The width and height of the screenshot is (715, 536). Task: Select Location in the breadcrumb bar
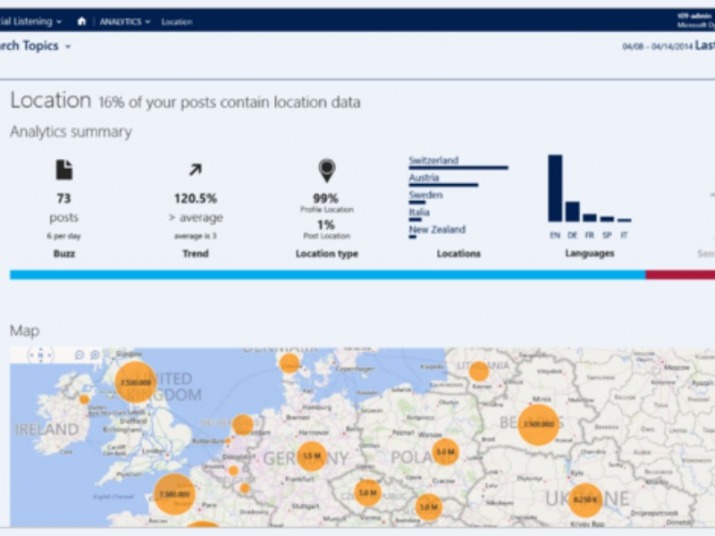(x=177, y=21)
